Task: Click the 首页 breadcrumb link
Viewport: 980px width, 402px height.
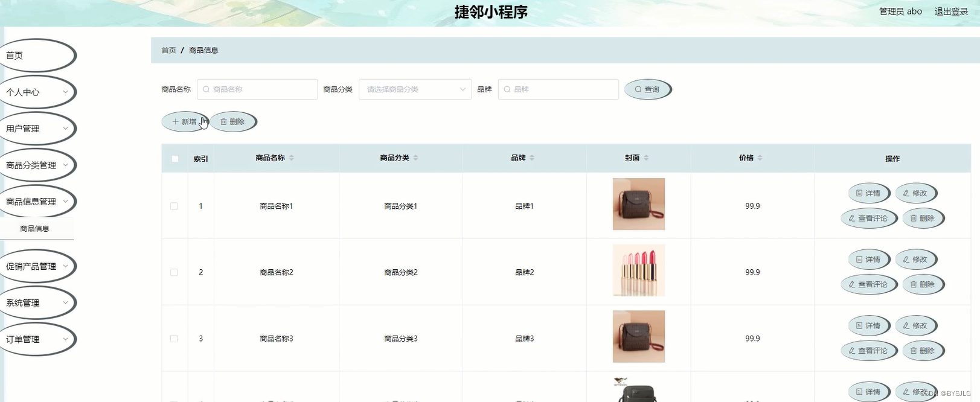Action: [x=168, y=50]
